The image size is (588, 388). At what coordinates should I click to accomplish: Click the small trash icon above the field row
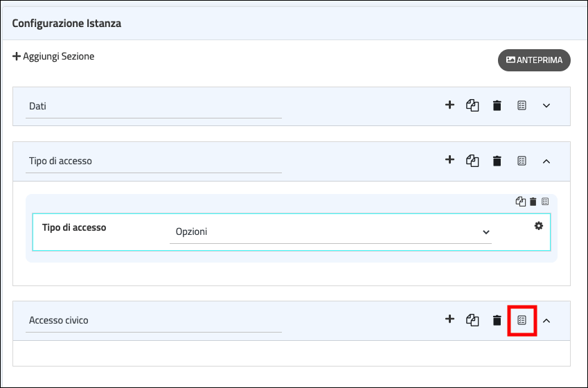coord(533,202)
